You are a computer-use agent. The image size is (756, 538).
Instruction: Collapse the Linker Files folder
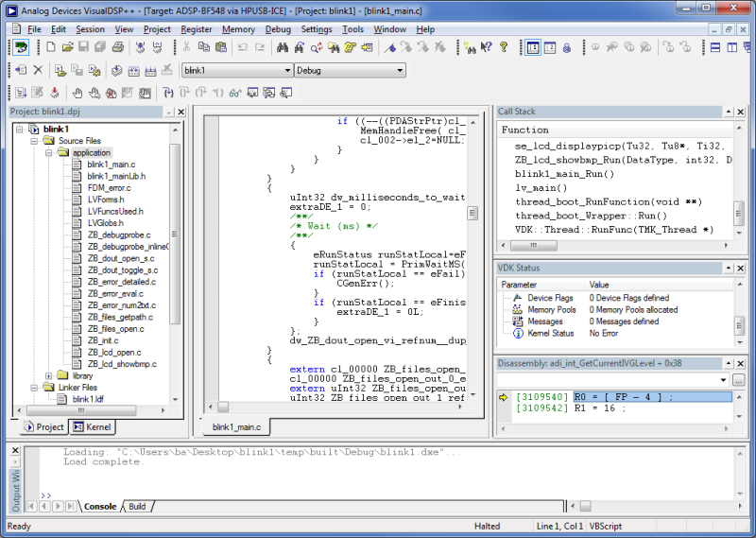(x=34, y=388)
